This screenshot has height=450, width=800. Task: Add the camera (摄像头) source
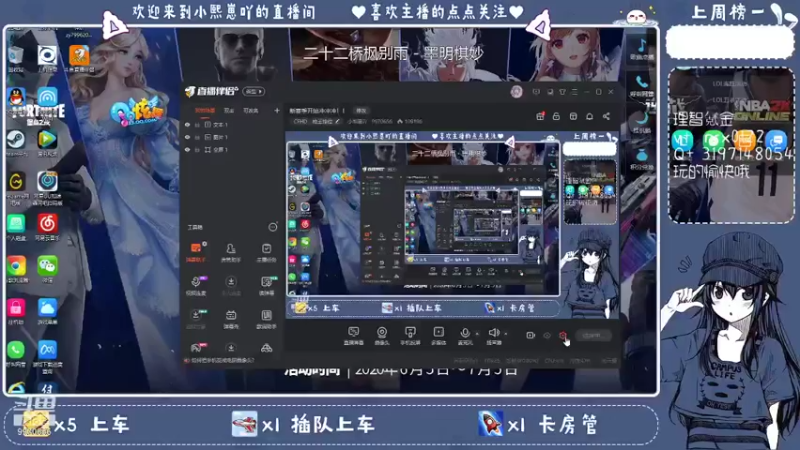click(x=382, y=336)
